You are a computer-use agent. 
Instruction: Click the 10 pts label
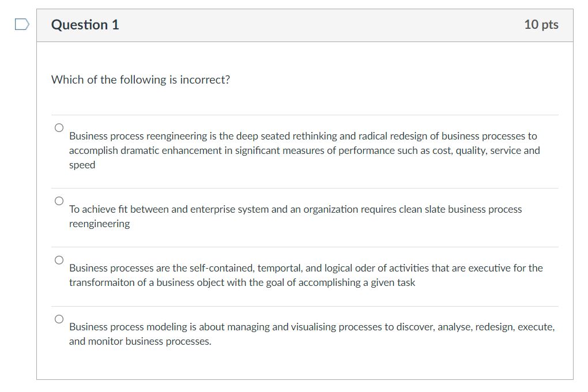coord(542,25)
